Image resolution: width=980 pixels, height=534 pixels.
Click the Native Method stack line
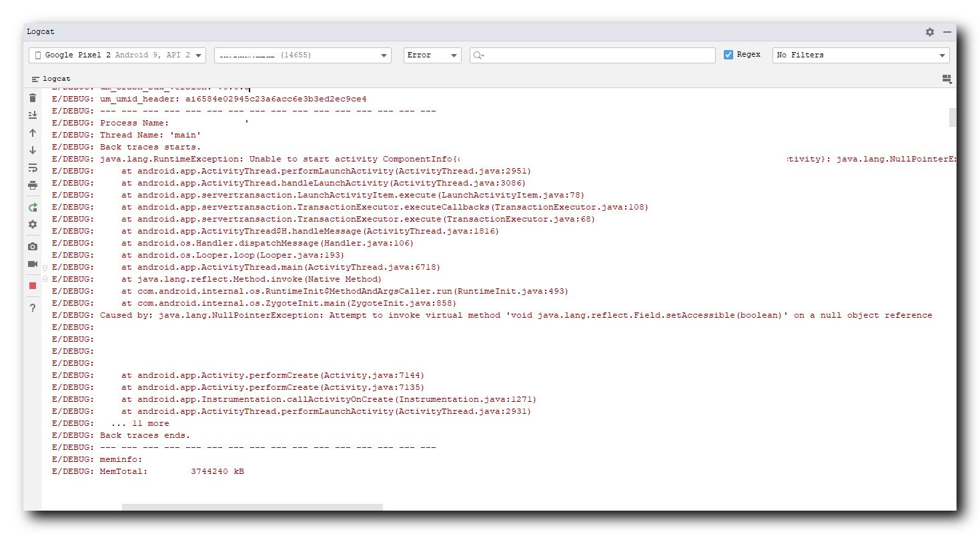pyautogui.click(x=217, y=279)
